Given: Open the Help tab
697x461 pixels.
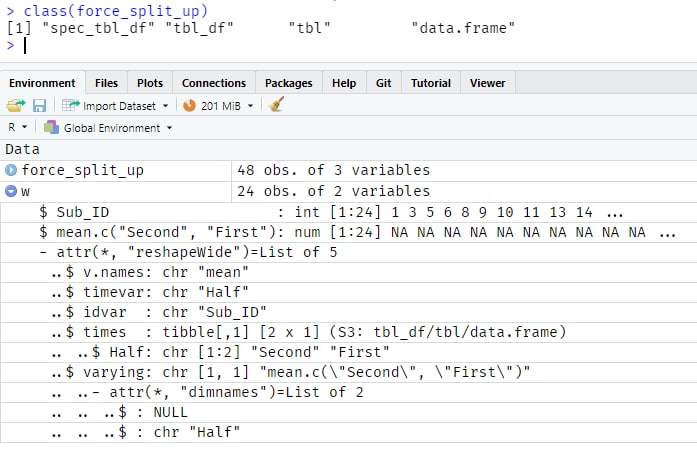Looking at the screenshot, I should pyautogui.click(x=344, y=83).
